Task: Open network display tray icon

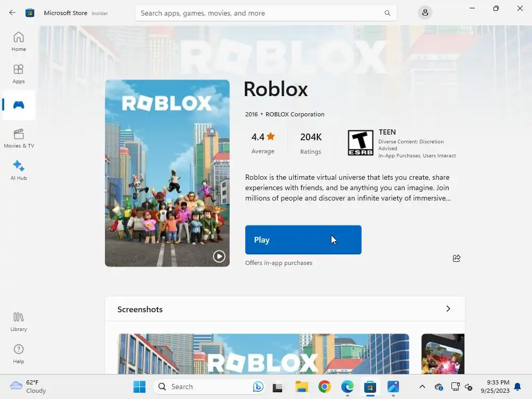Action: pos(455,387)
